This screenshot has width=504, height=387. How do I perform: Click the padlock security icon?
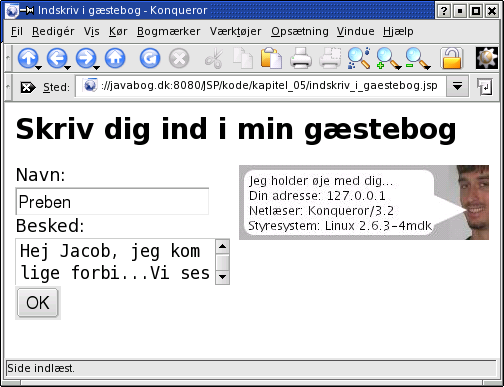pos(452,59)
